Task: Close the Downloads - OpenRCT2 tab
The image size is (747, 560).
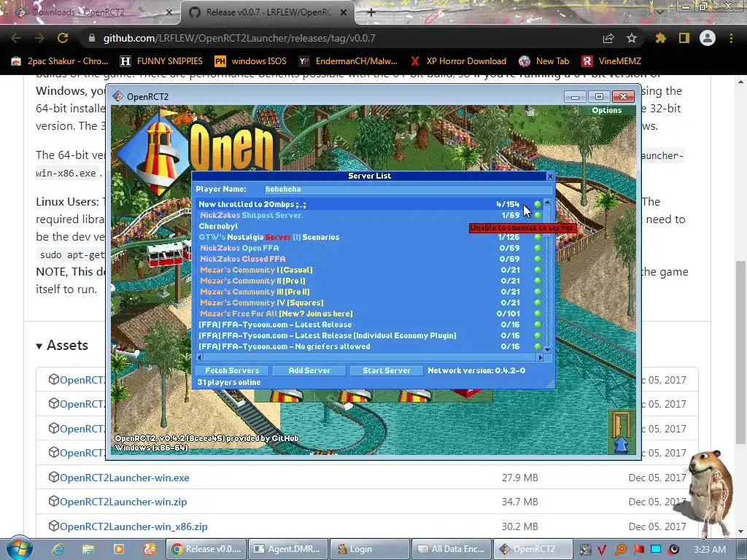Action: (169, 12)
